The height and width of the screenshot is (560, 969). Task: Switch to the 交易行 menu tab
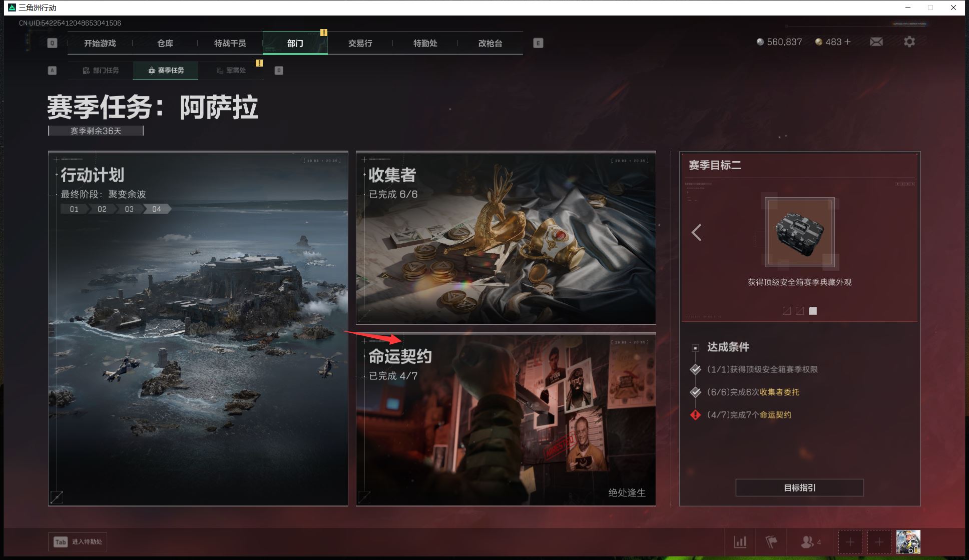tap(360, 43)
